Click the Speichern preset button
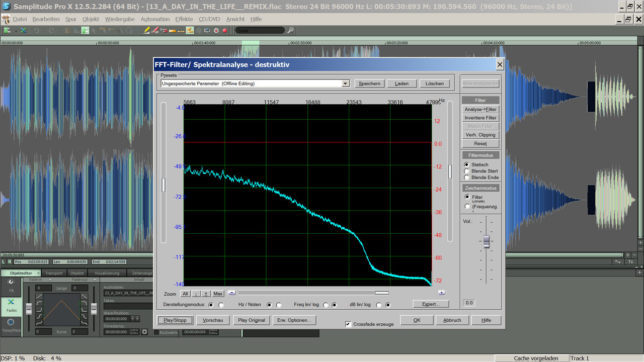 370,83
